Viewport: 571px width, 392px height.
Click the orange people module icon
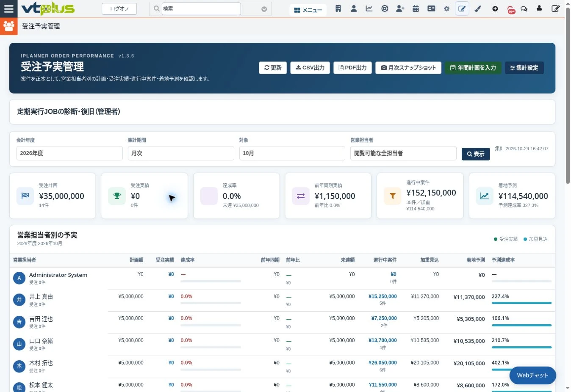[x=8, y=26]
